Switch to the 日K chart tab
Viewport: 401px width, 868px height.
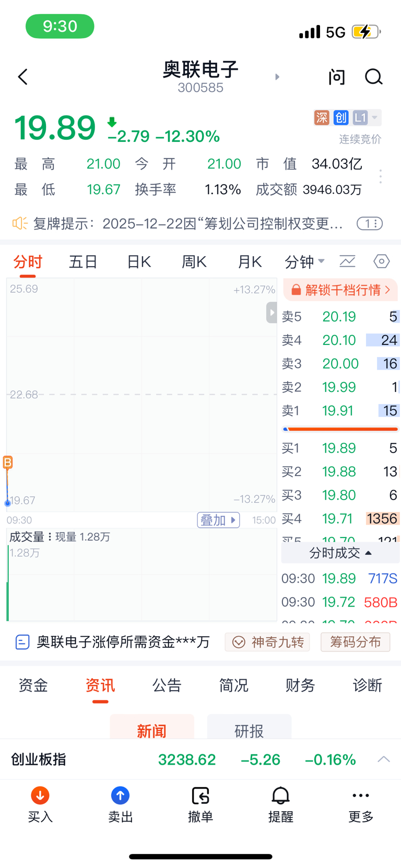pos(139,261)
